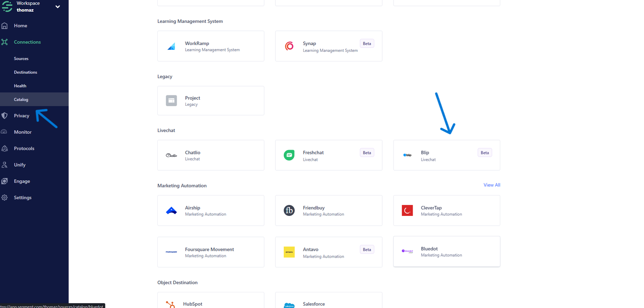Click the Privacy shield icon
644x308 pixels.
coord(4,116)
